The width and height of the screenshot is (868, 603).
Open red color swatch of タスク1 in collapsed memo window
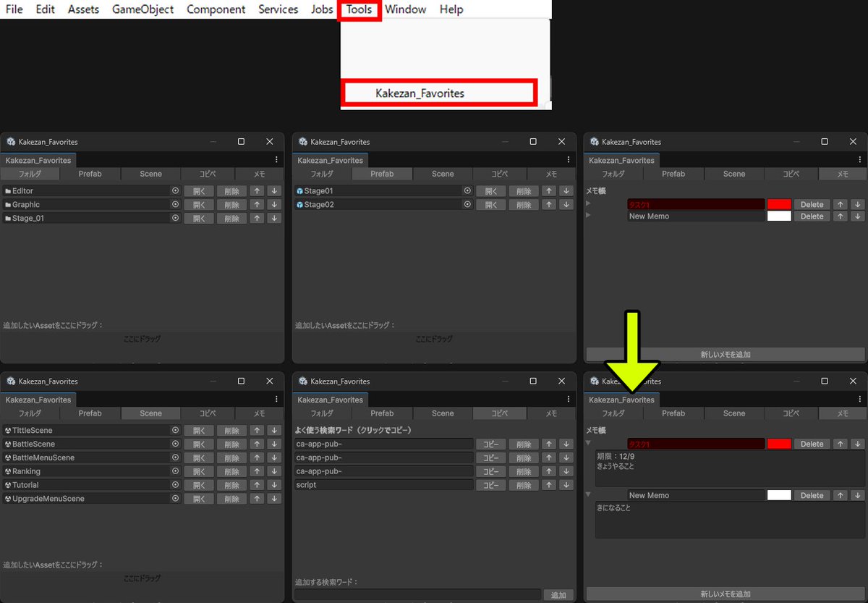pyautogui.click(x=779, y=205)
